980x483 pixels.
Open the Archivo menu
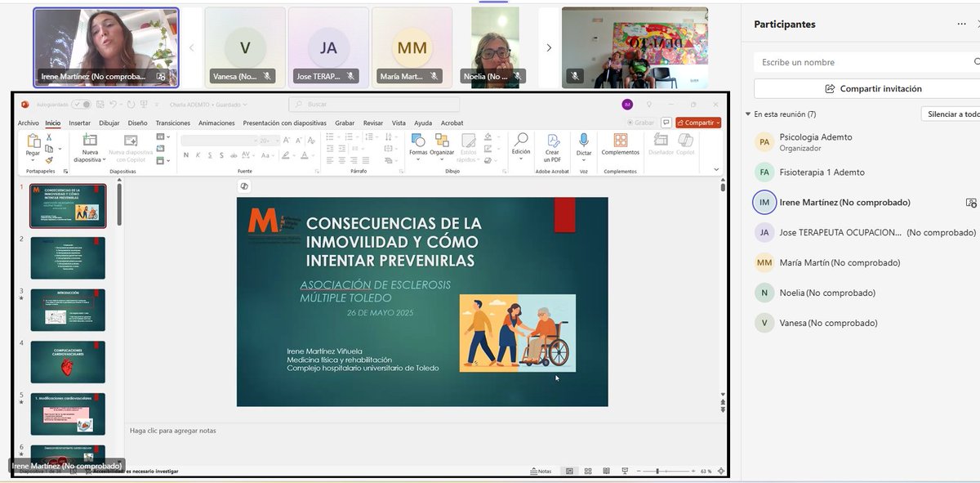click(29, 123)
